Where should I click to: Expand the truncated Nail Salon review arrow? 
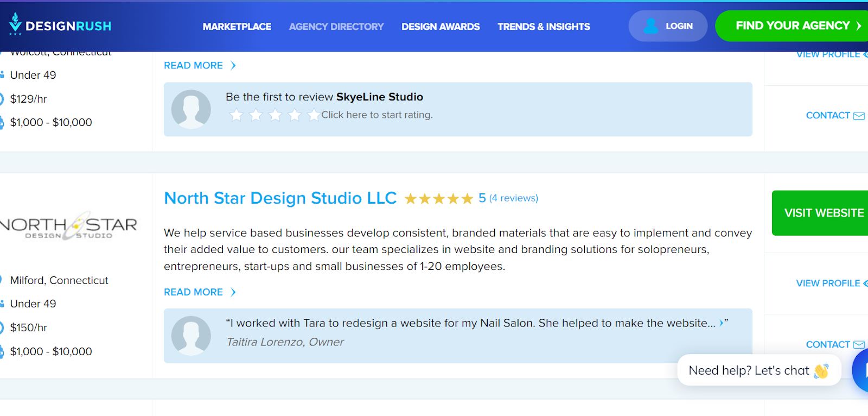pyautogui.click(x=722, y=323)
